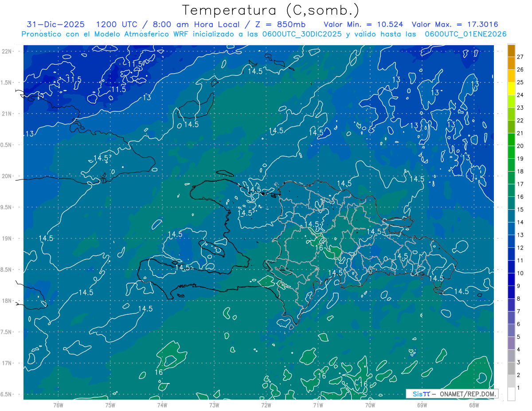Click purple legend swatch between 4 and 5
Viewport: 532px width, 411px height.
pyautogui.click(x=511, y=343)
